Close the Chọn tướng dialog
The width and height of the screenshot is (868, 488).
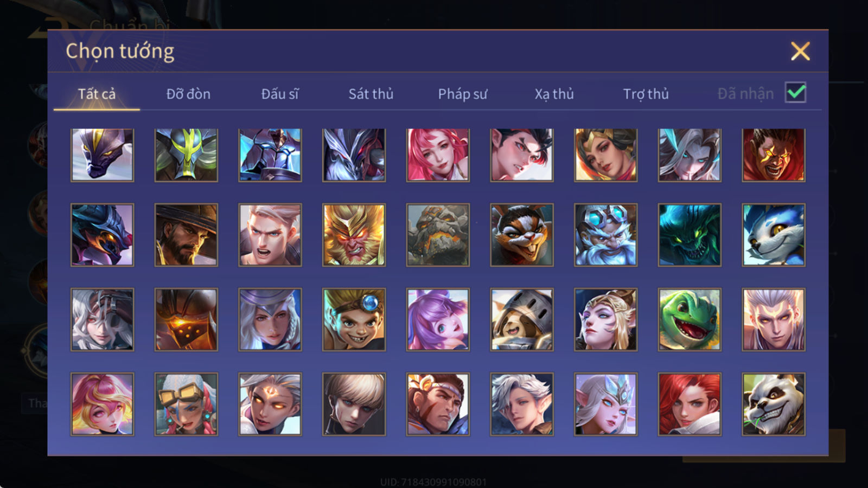tap(800, 51)
